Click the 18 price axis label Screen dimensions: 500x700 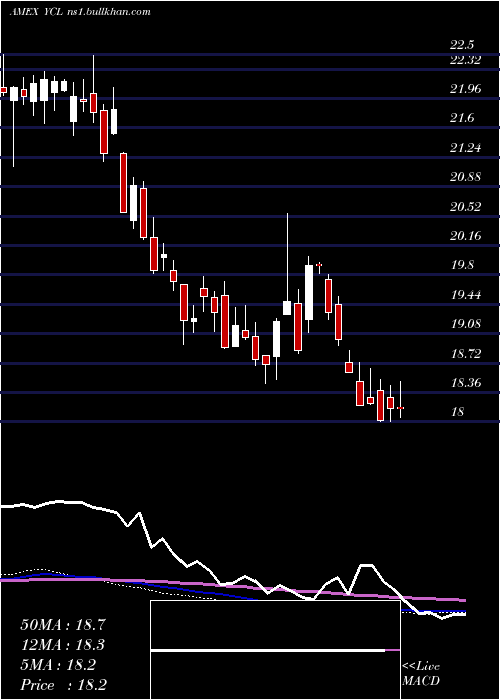[458, 412]
